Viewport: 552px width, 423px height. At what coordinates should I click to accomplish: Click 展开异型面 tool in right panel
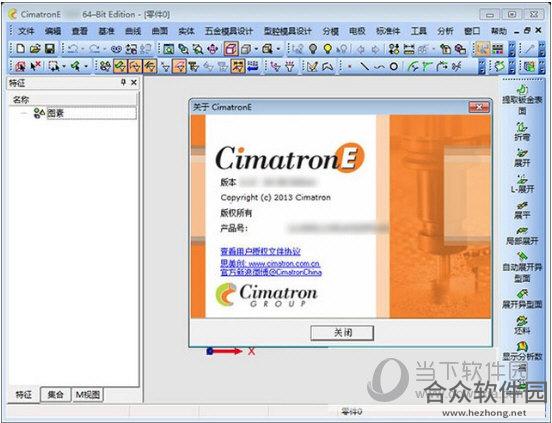coord(522,299)
